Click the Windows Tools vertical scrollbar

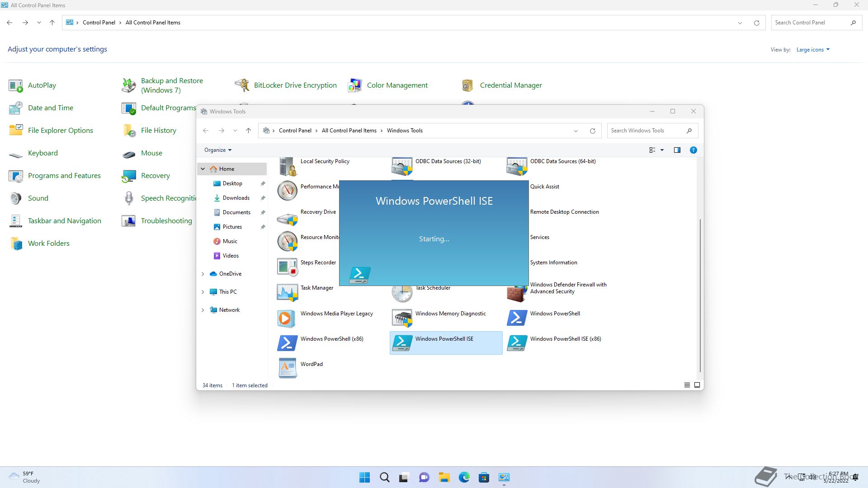700,294
